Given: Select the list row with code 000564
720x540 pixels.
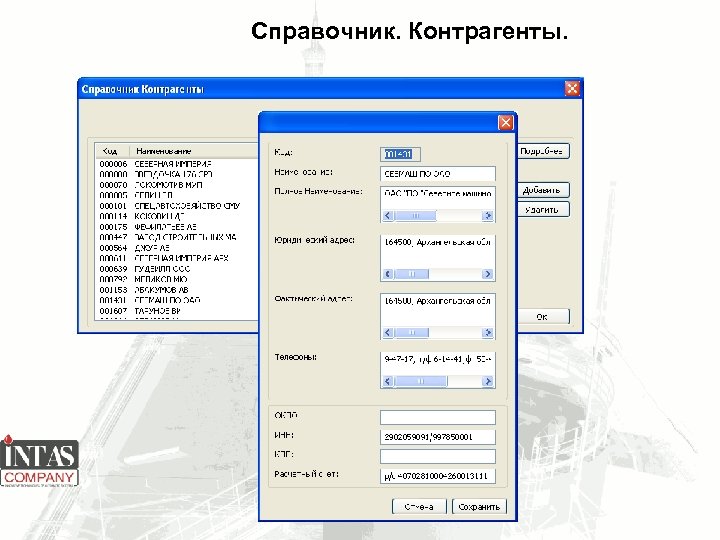Looking at the screenshot, I should point(178,248).
